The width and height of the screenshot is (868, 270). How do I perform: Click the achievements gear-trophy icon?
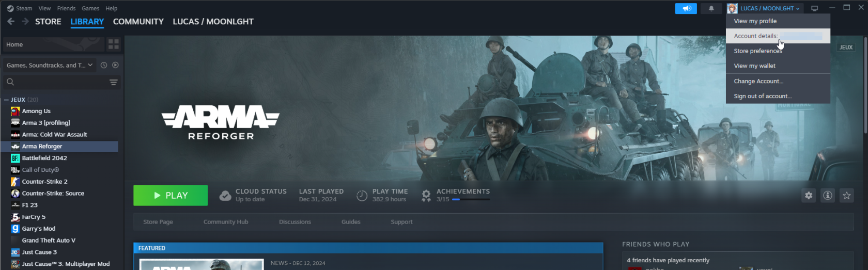click(426, 196)
